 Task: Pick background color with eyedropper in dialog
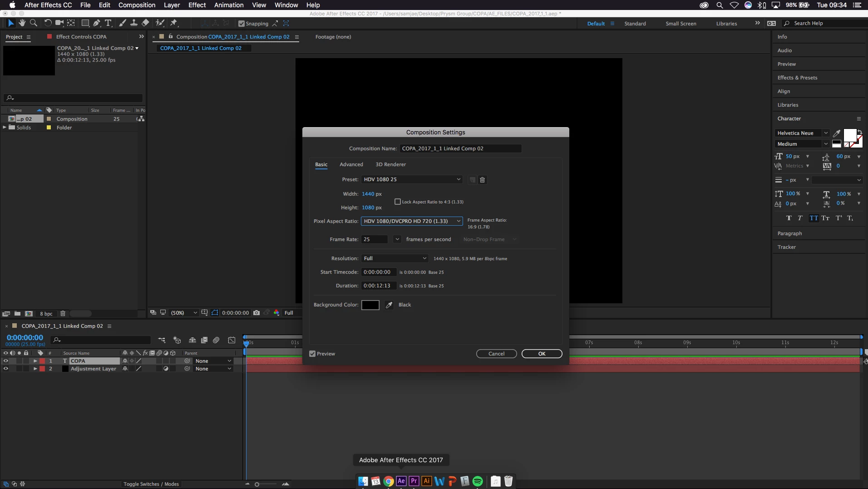click(x=389, y=305)
